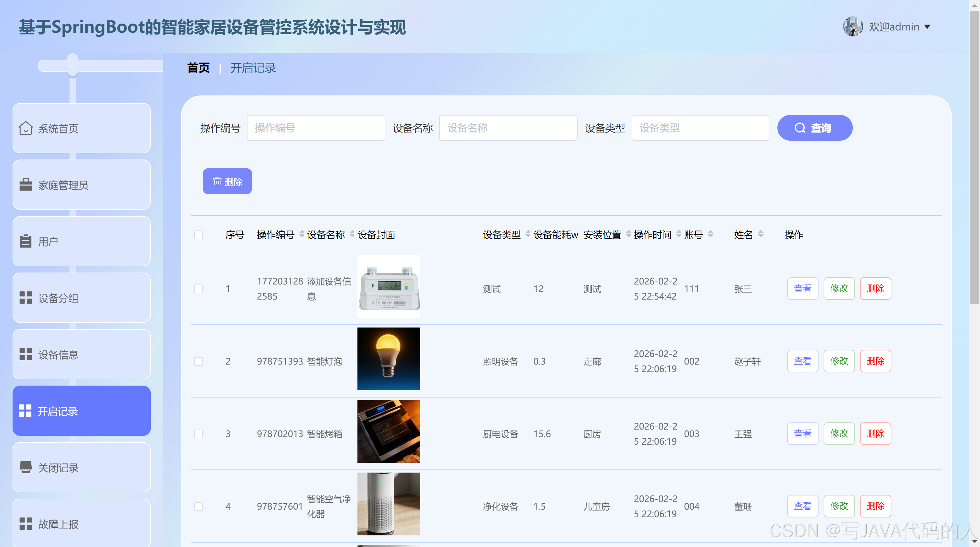This screenshot has width=980, height=547.
Task: Click the sort arrows on 设备类型 column
Action: click(x=528, y=234)
